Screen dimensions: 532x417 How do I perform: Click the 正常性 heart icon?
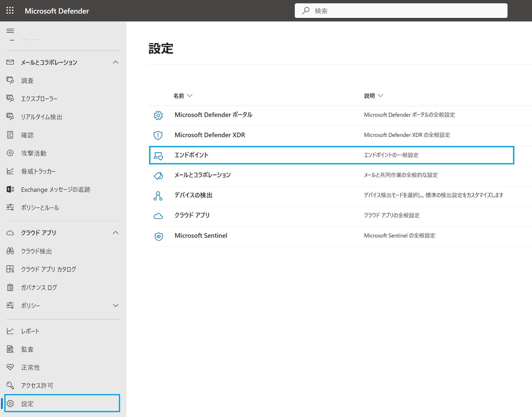click(x=10, y=367)
